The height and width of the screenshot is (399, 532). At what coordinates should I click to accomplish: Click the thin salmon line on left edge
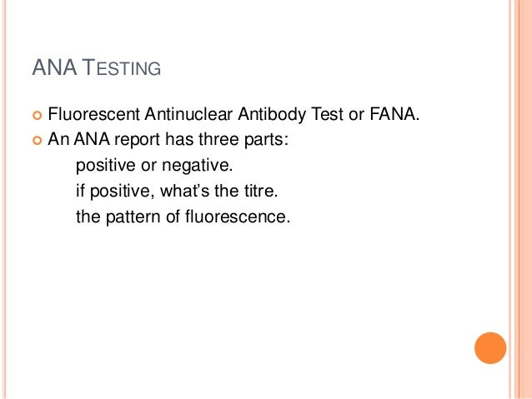4,199
